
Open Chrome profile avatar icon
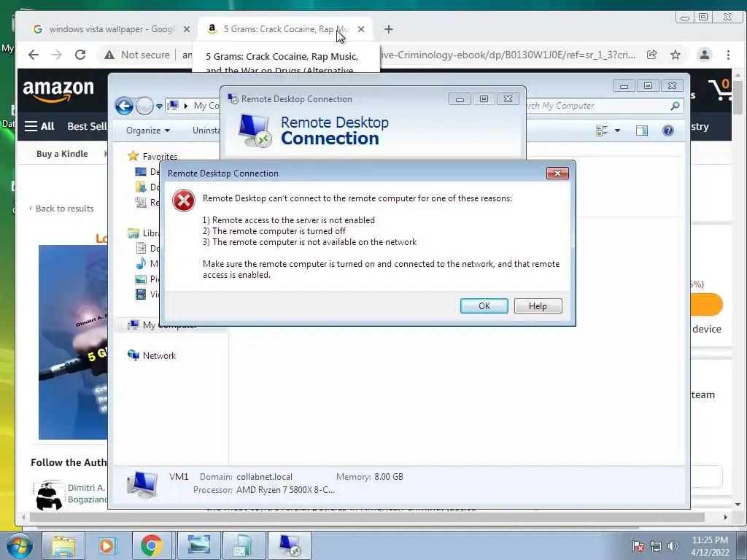click(x=705, y=55)
